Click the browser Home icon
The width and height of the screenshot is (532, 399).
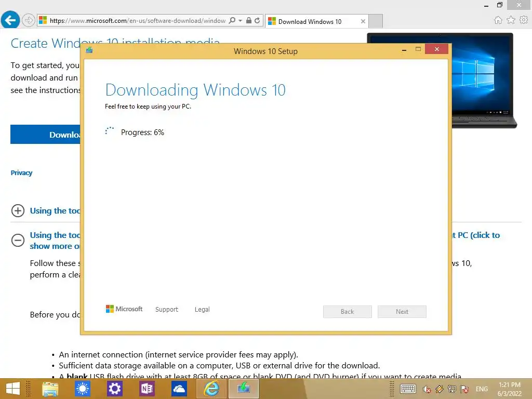pos(498,20)
